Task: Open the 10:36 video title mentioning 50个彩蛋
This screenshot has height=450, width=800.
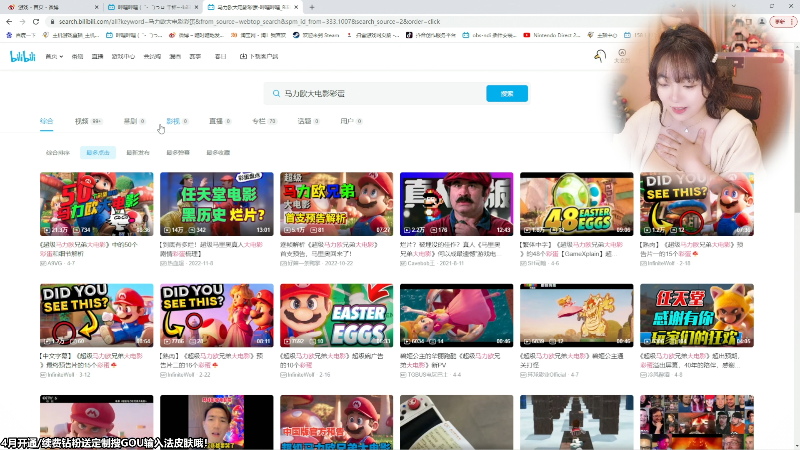Action: click(x=90, y=249)
